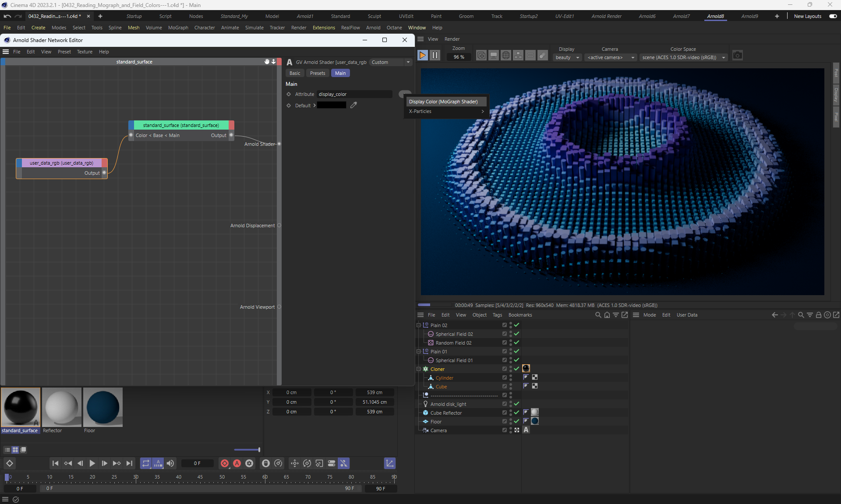Toggle the Cloner enabled checkmark
The height and width of the screenshot is (504, 841).
[517, 369]
